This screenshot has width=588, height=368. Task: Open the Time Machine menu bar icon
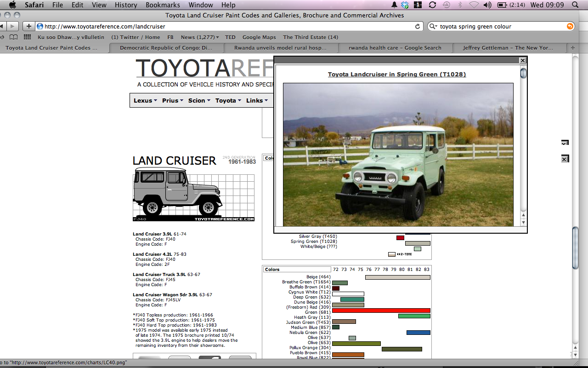coord(446,5)
